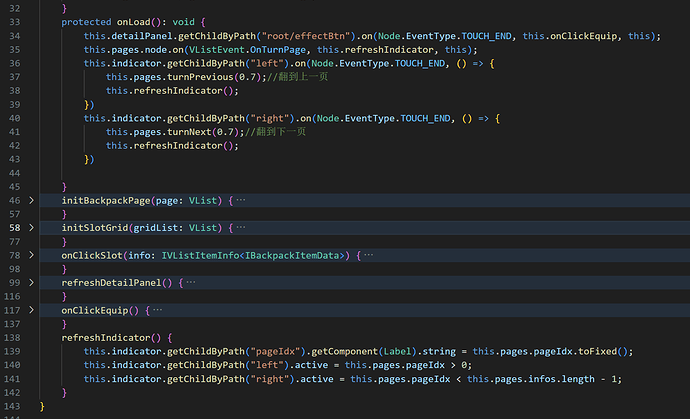This screenshot has width=690, height=419.
Task: Click the turnPrevious method call
Action: (200, 77)
